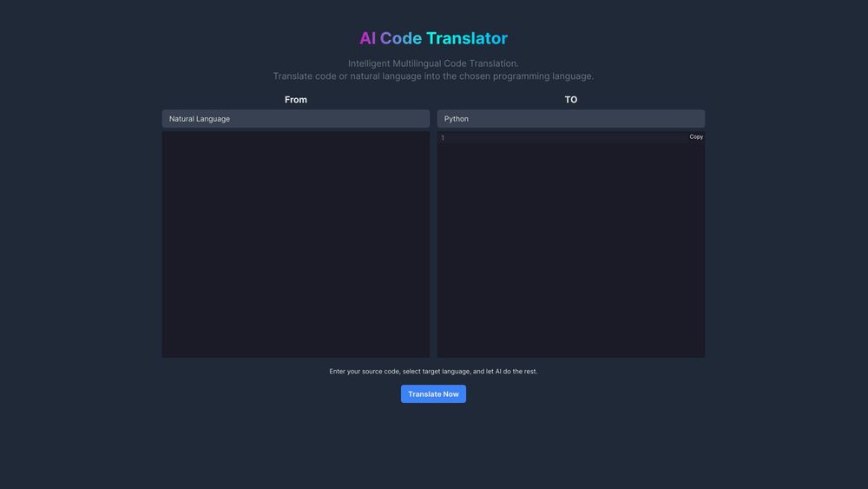Click the Translate Now button

coord(433,393)
